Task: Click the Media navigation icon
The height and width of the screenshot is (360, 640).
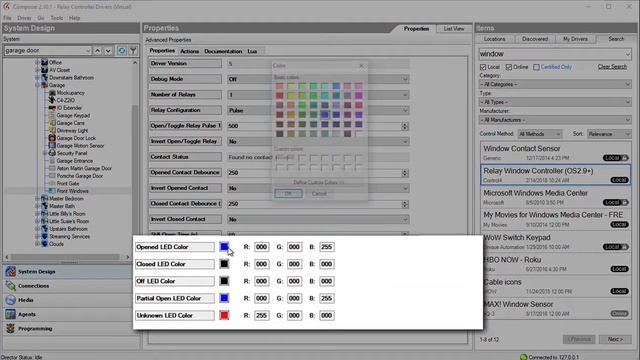Action: tap(11, 300)
